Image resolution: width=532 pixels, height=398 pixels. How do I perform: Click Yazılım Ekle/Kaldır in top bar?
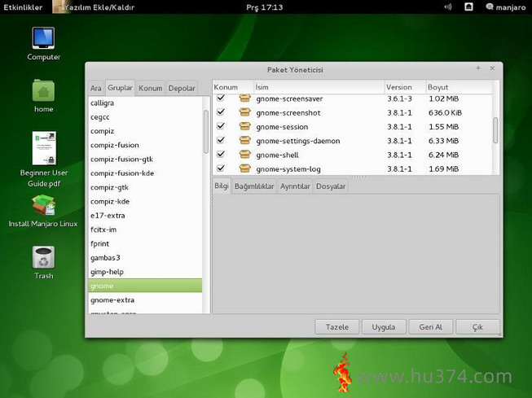tap(95, 7)
